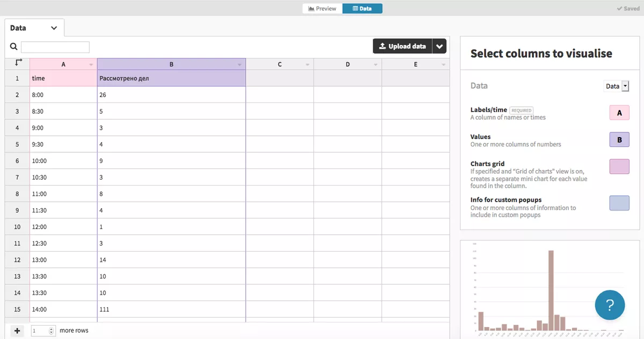The width and height of the screenshot is (644, 339).
Task: Select the cell with value 14
Action: (x=171, y=260)
